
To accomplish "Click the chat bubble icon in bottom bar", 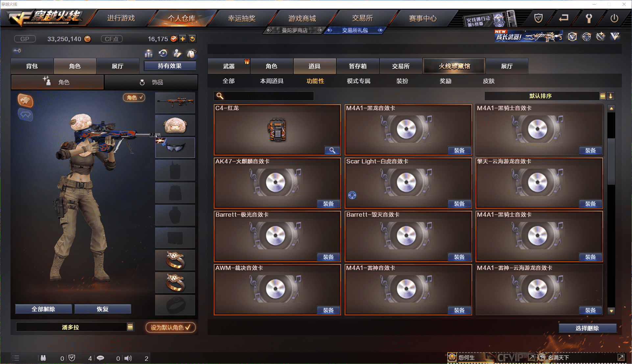I will tap(101, 358).
